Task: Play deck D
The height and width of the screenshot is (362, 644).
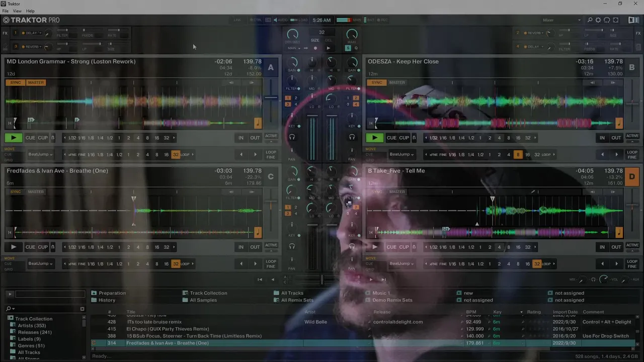Action: [x=375, y=247]
